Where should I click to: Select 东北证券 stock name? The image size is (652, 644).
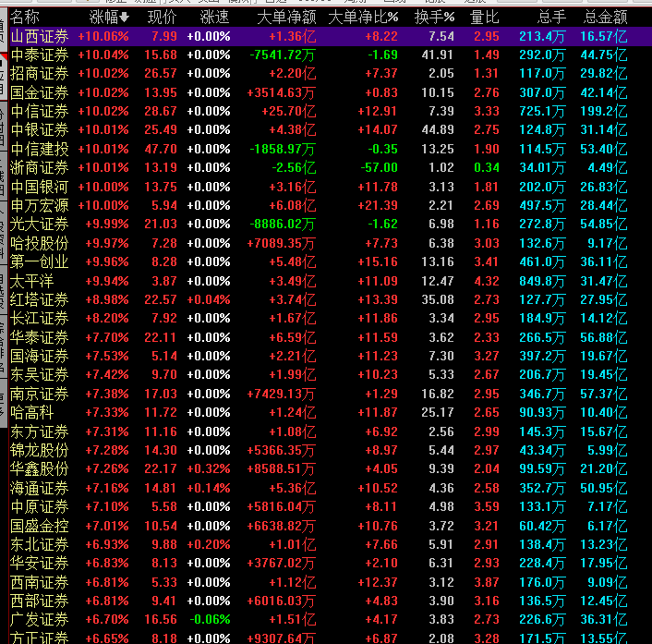40,544
